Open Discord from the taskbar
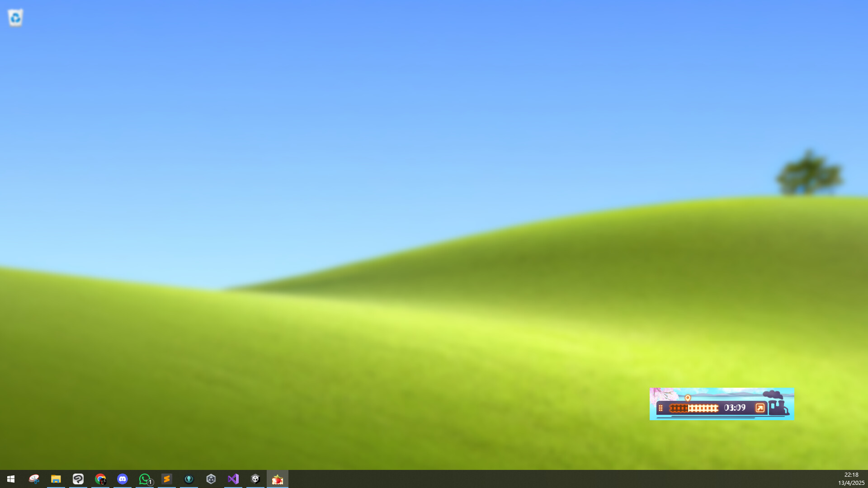Viewport: 868px width, 488px height. (x=122, y=479)
